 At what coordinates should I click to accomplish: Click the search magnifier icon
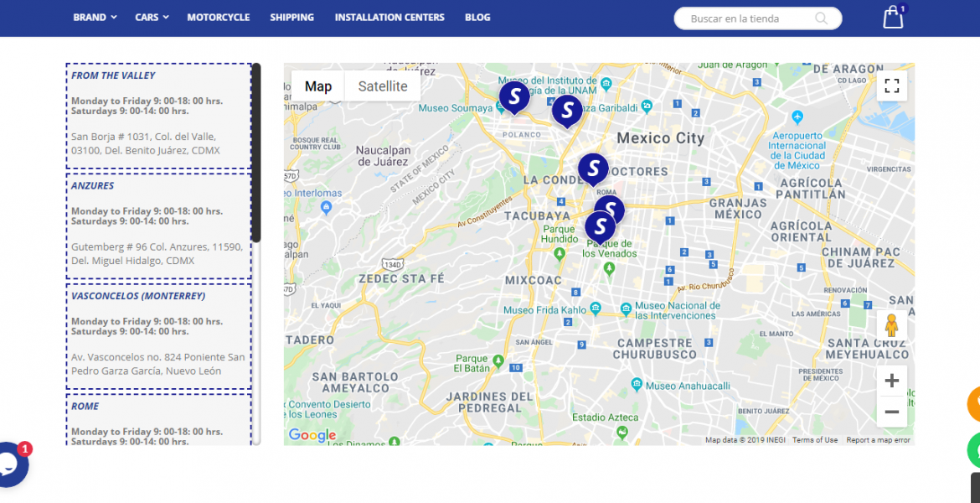pos(821,18)
